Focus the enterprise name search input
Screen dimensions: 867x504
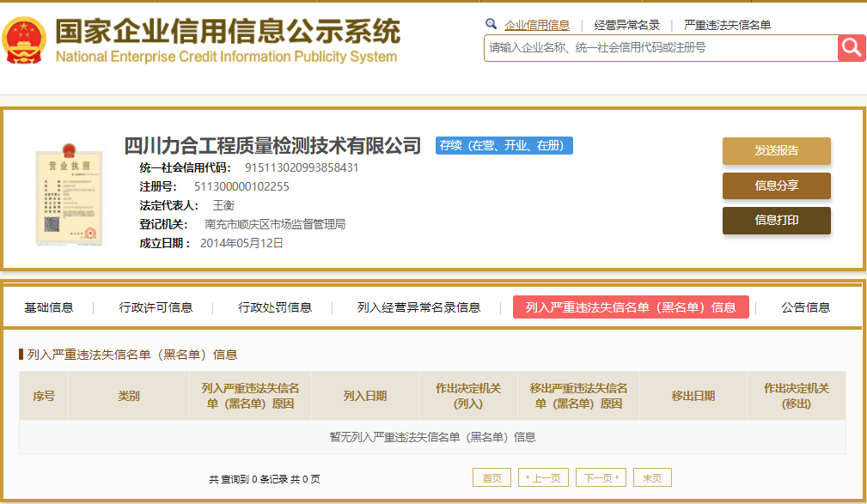point(661,48)
